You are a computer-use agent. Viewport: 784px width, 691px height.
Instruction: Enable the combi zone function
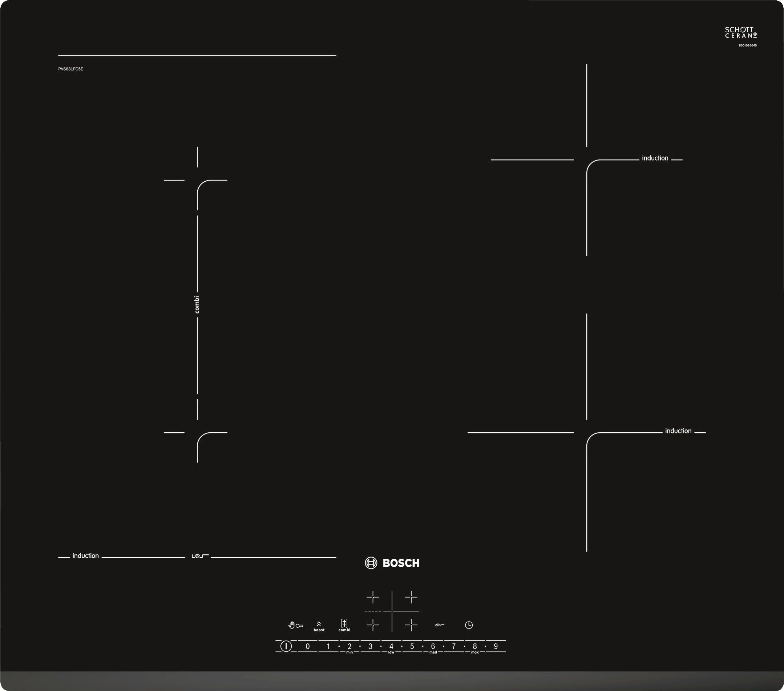click(x=344, y=625)
